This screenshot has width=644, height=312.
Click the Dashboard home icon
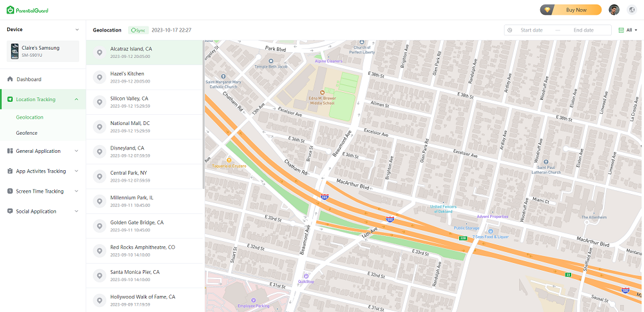10,79
